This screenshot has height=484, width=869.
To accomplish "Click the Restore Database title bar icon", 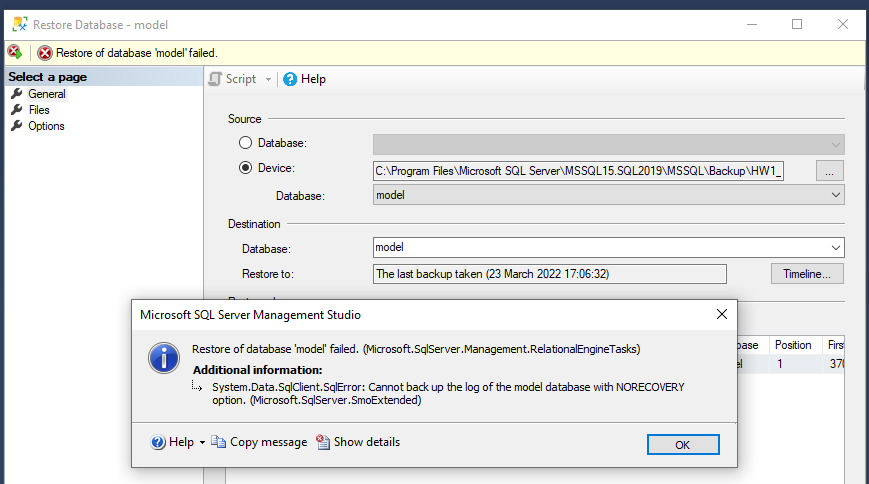I will (20, 24).
